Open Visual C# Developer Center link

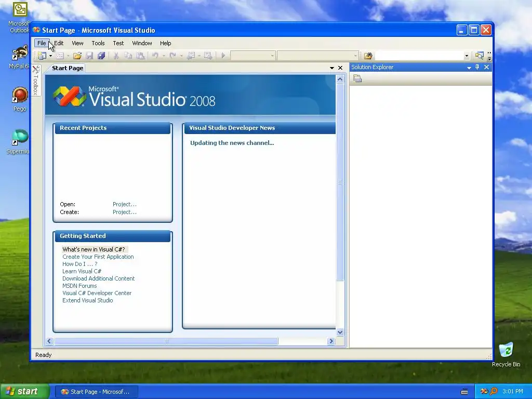[x=97, y=293]
